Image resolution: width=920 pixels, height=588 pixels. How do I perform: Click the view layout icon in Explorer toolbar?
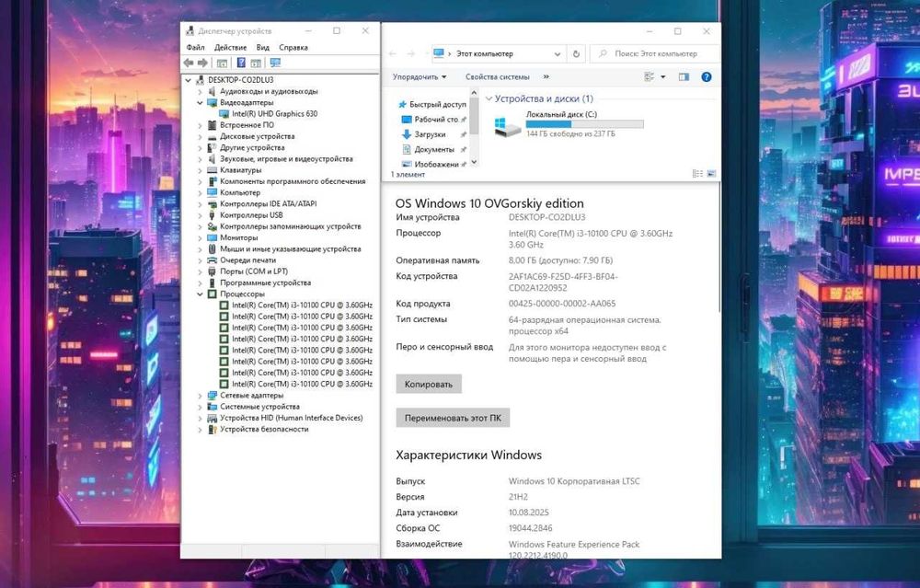pos(649,77)
